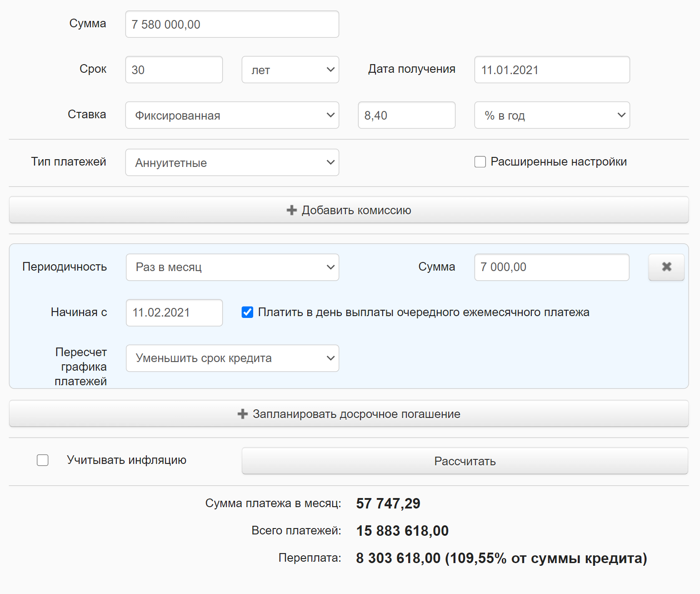Click early repayment amount field 7 000,00
Image resolution: width=700 pixels, height=594 pixels.
pos(552,267)
